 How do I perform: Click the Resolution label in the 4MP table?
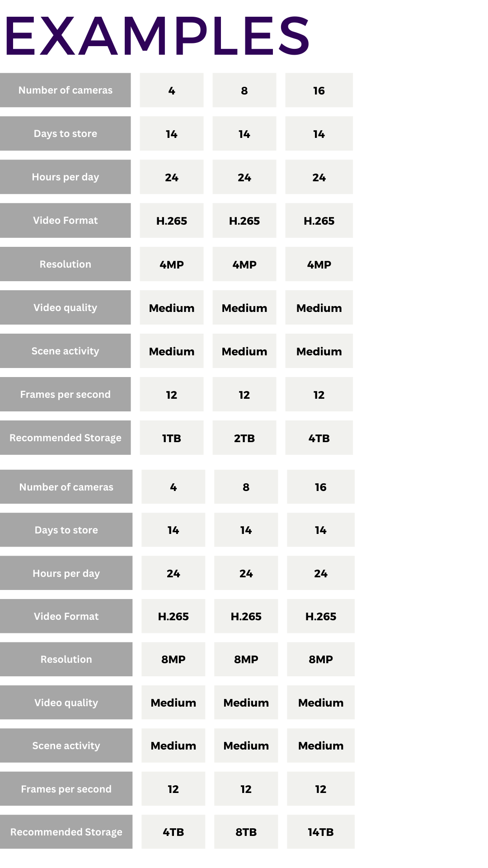[66, 264]
